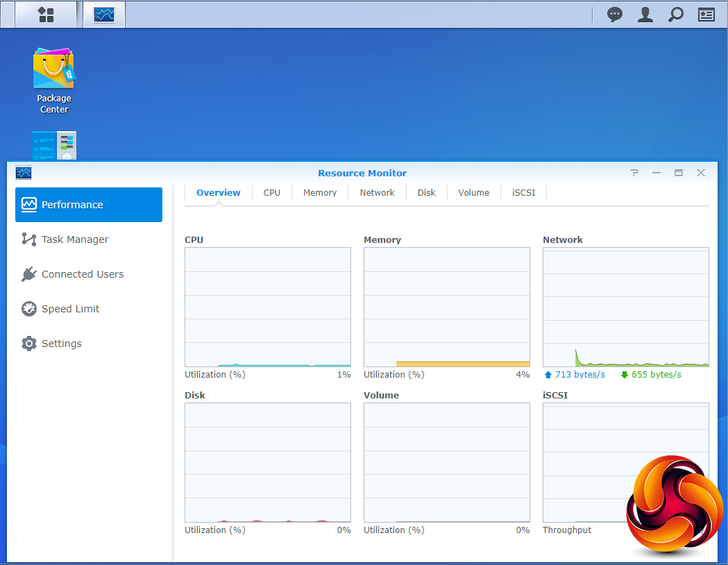Click the Performance chart icon

pos(28,205)
